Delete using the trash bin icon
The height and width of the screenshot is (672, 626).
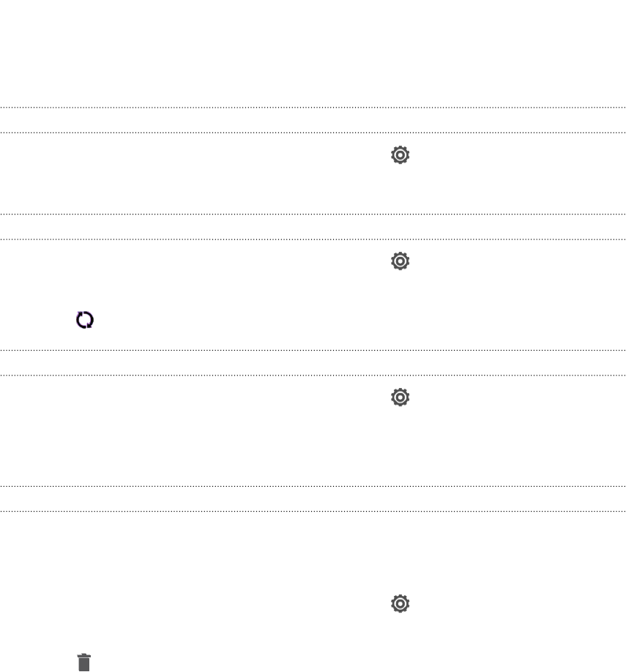point(84,662)
